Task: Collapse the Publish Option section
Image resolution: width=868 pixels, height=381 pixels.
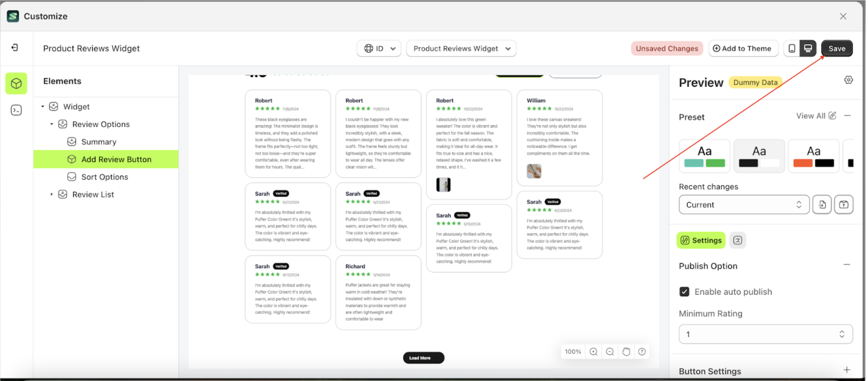Action: pos(847,265)
